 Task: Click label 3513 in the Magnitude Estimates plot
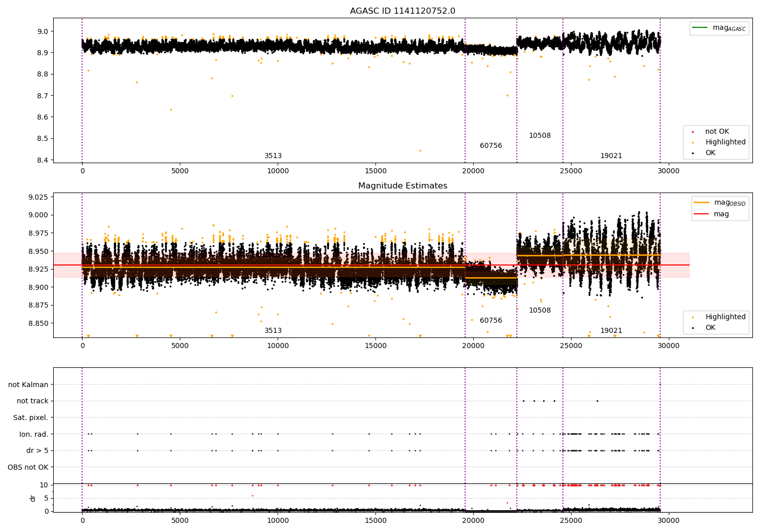pyautogui.click(x=273, y=331)
